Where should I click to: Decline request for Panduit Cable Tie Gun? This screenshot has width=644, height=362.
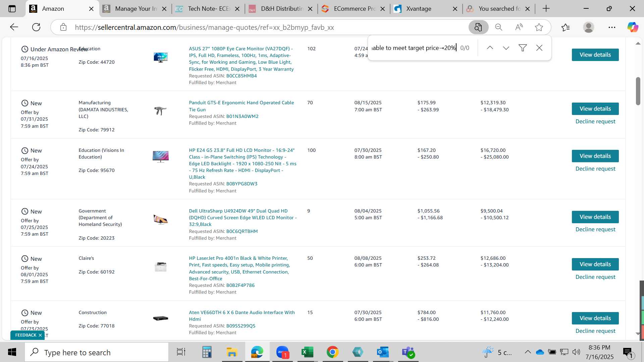click(x=595, y=121)
